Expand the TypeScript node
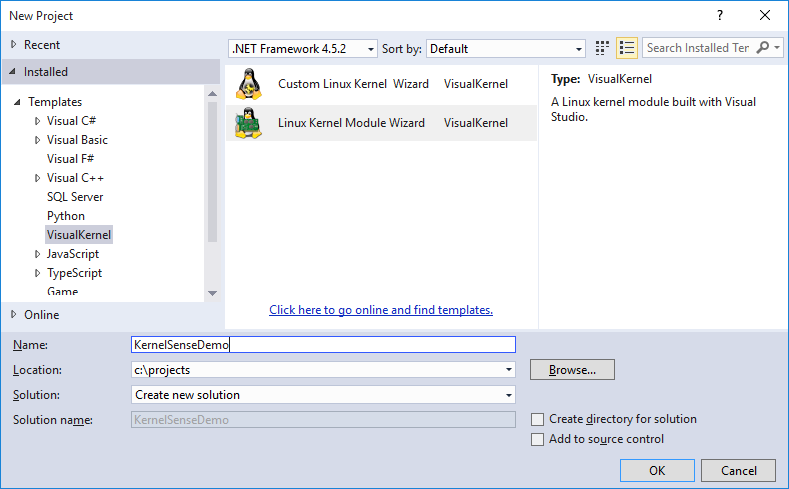The height and width of the screenshot is (489, 789). pyautogui.click(x=37, y=273)
